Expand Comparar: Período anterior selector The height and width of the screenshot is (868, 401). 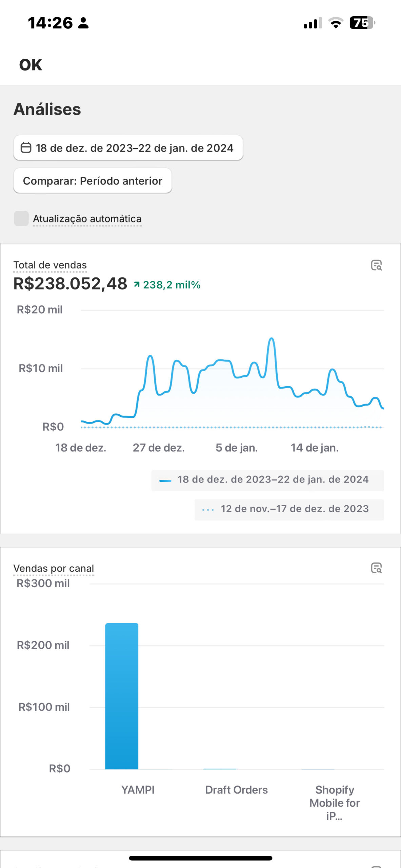[93, 181]
